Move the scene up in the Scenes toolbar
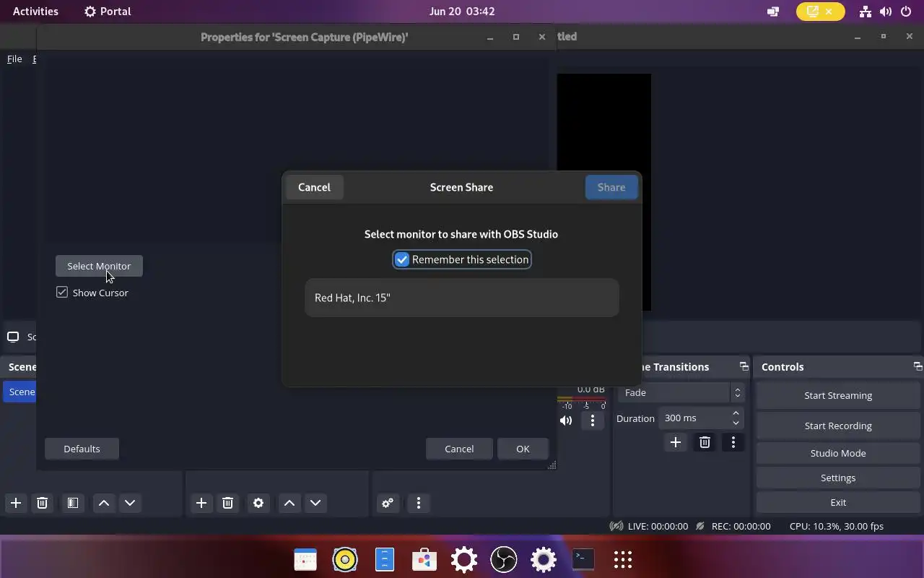The width and height of the screenshot is (924, 578). pyautogui.click(x=104, y=503)
